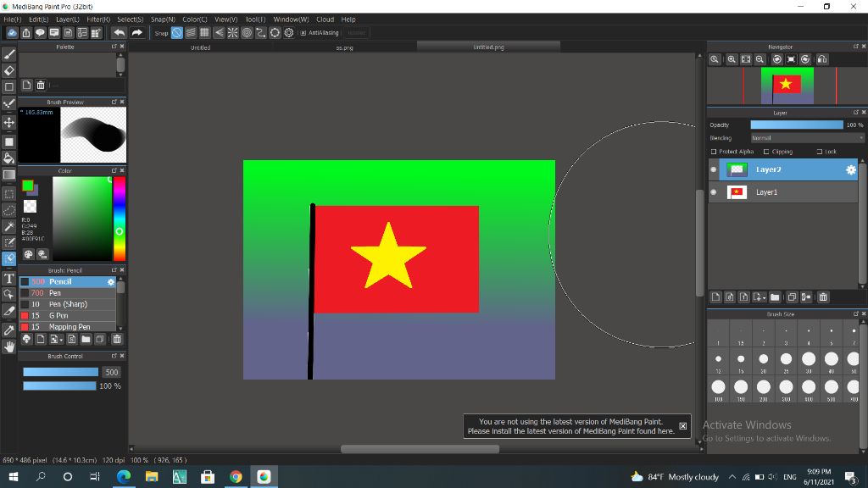This screenshot has height=488, width=868.
Task: Hide Layer2 using its visibility dot
Action: click(714, 169)
